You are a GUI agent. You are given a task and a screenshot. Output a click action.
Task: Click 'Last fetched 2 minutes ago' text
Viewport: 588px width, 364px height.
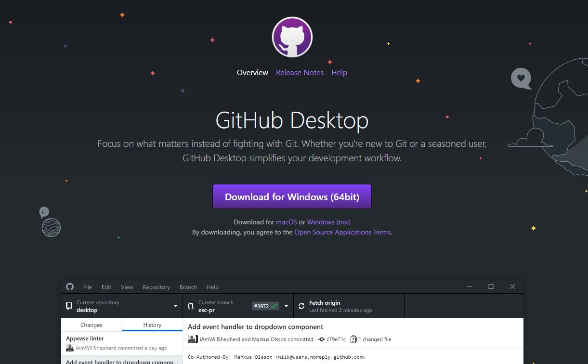click(x=340, y=310)
